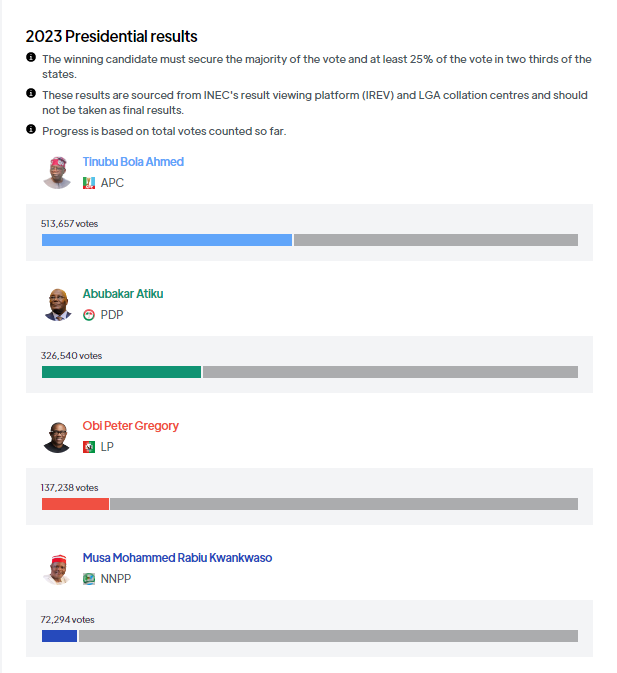Click info icon beside INEC source note
The height and width of the screenshot is (673, 617).
pos(31,94)
